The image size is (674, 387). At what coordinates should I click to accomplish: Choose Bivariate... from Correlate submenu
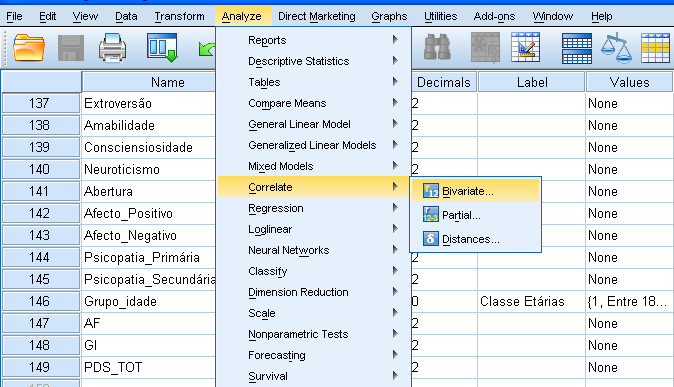475,190
